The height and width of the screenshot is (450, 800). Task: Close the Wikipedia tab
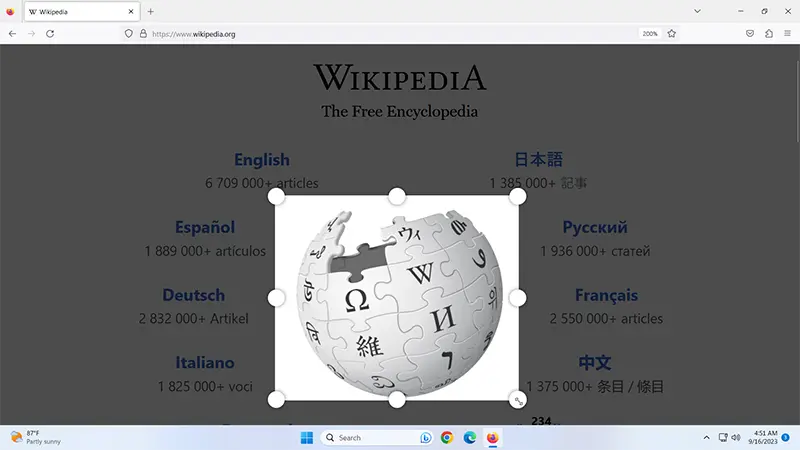131,11
